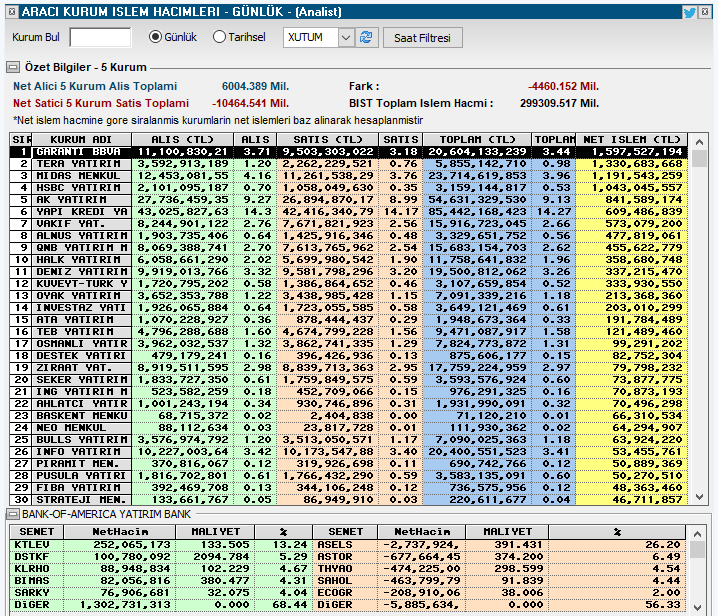718x616 pixels.
Task: Select the HALK YATIRIM row
Action: (348, 260)
